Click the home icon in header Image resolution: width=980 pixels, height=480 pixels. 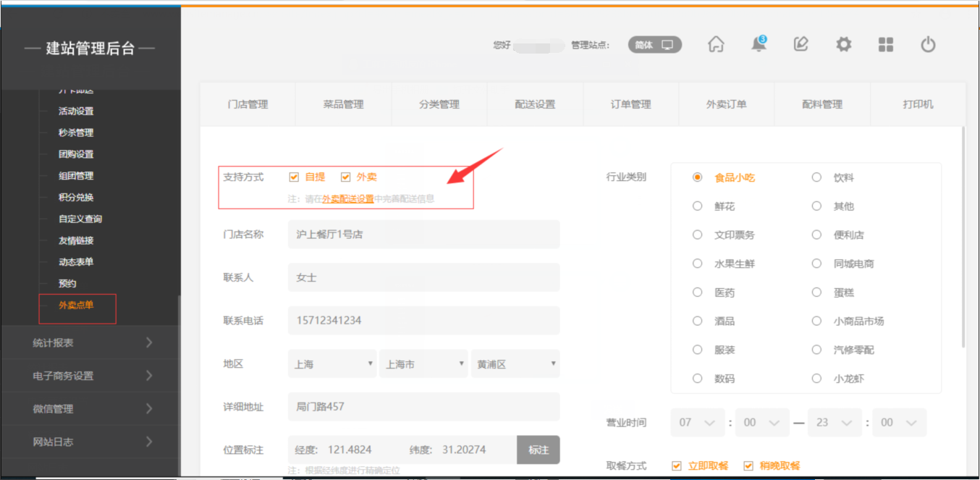point(715,45)
